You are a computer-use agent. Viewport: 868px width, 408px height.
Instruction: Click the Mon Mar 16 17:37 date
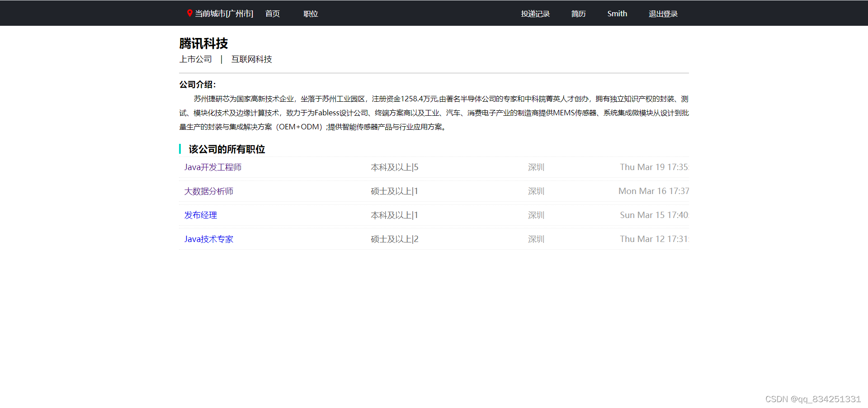654,191
